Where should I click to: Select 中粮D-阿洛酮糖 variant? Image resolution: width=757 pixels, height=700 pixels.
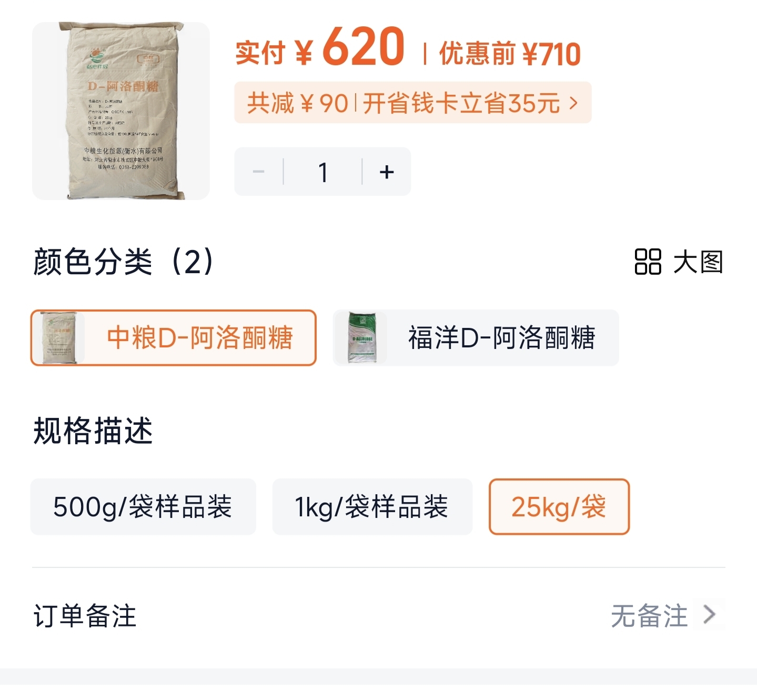(174, 338)
